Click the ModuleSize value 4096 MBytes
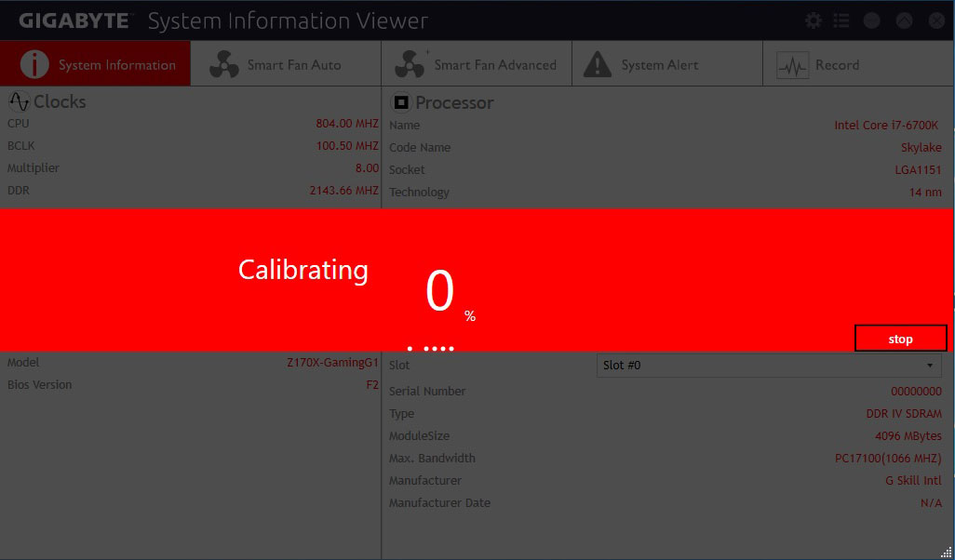The image size is (955, 560). coord(908,436)
